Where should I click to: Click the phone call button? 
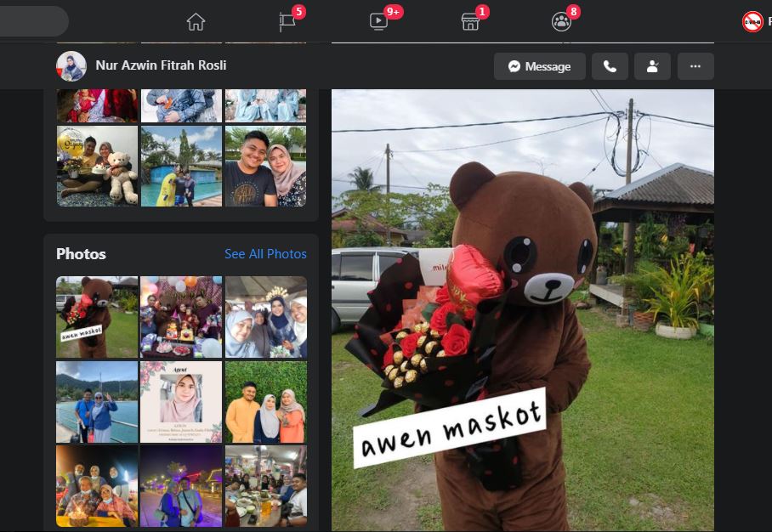point(610,66)
